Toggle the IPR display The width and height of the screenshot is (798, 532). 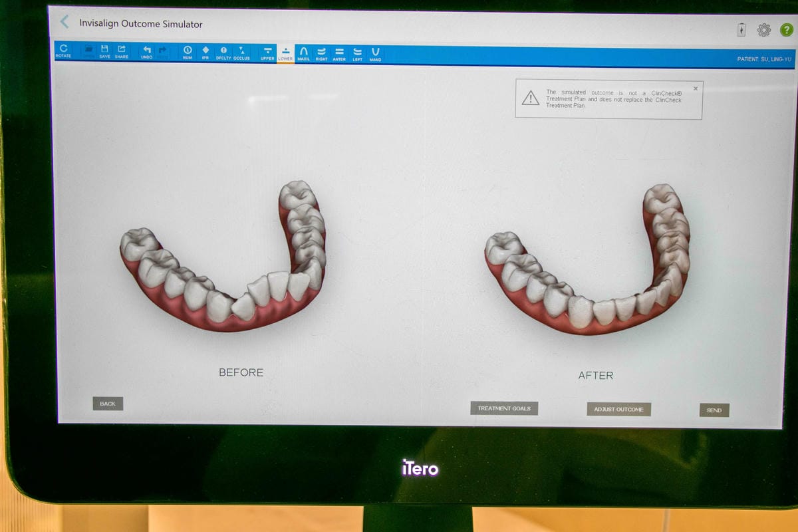click(x=205, y=53)
